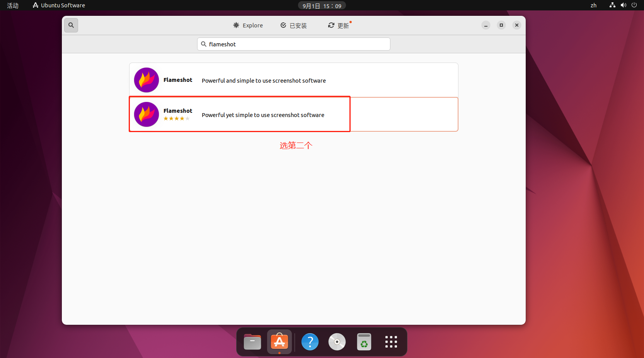Switch to the 已安装 tab
This screenshot has width=644, height=358.
click(x=294, y=25)
